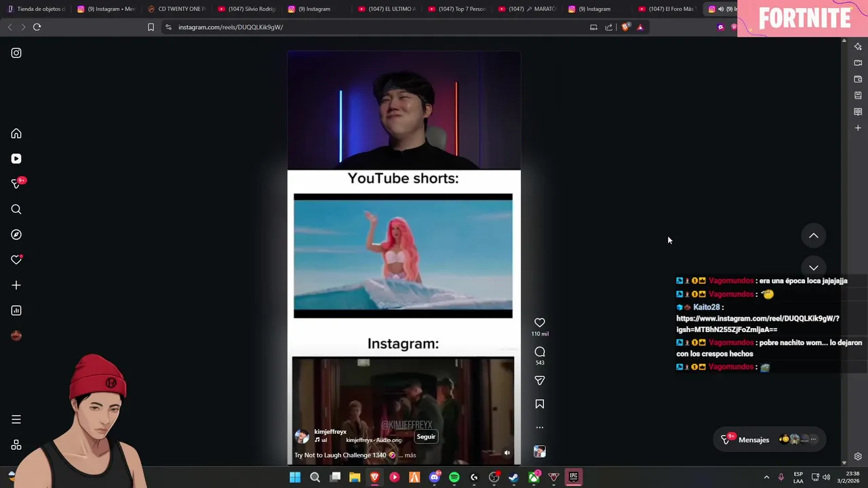Switch to '(1047) EL ULTIMO A' tab
Screen dimensions: 868x488
pyautogui.click(x=387, y=9)
